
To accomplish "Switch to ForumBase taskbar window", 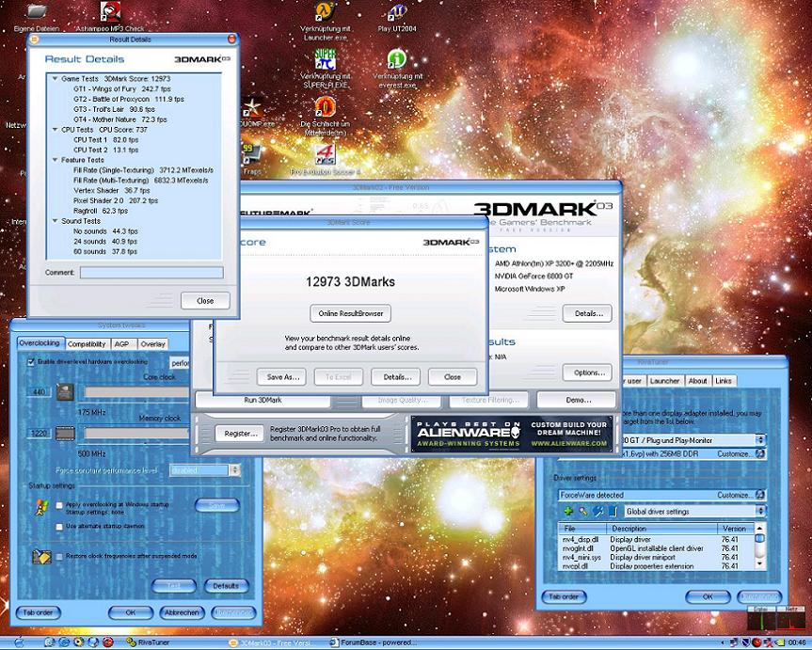I will [374, 642].
